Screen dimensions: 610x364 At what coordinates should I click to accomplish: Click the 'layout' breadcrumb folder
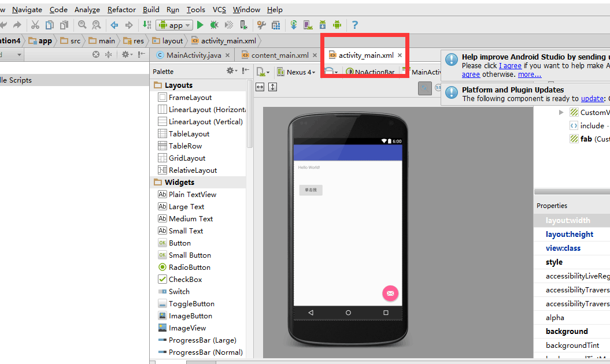[168, 41]
